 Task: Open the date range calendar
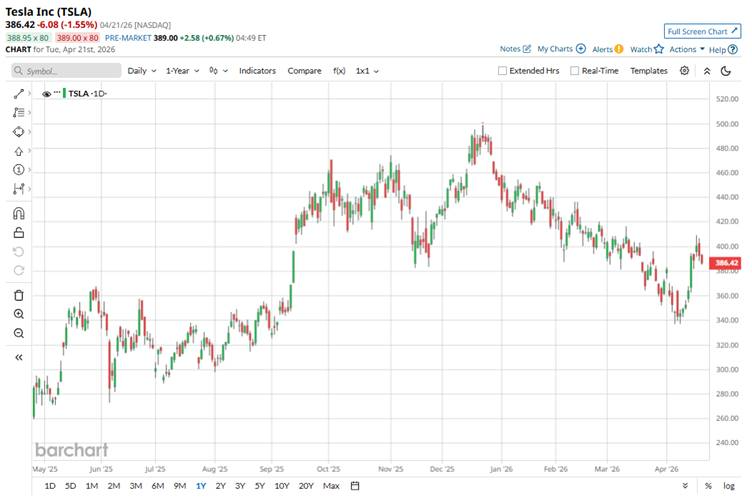coord(355,486)
